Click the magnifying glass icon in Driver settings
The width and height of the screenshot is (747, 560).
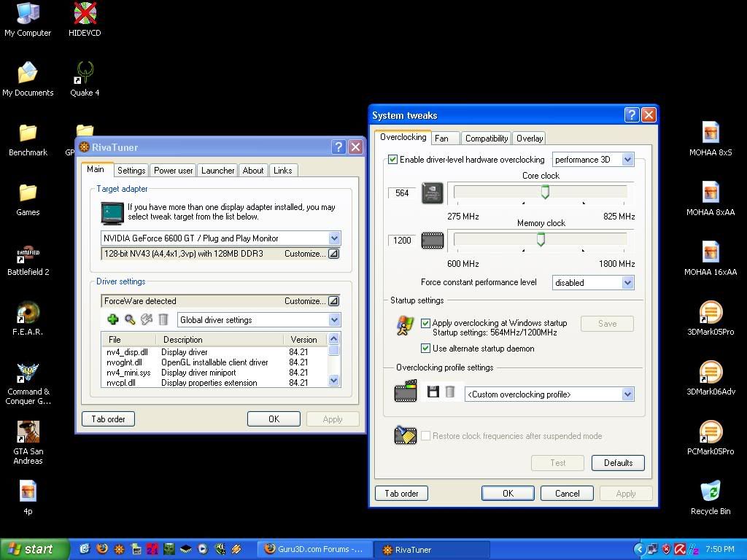click(130, 319)
